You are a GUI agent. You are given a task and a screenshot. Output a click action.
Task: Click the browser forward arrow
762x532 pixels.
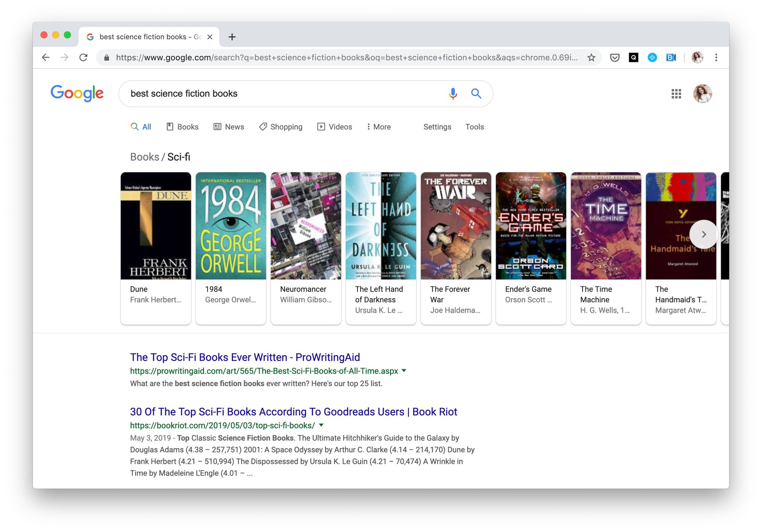point(64,58)
